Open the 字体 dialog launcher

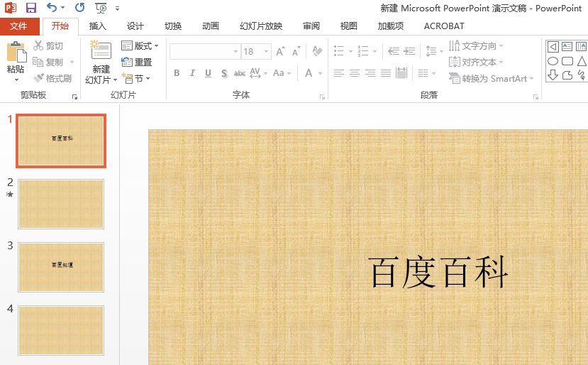[x=322, y=97]
